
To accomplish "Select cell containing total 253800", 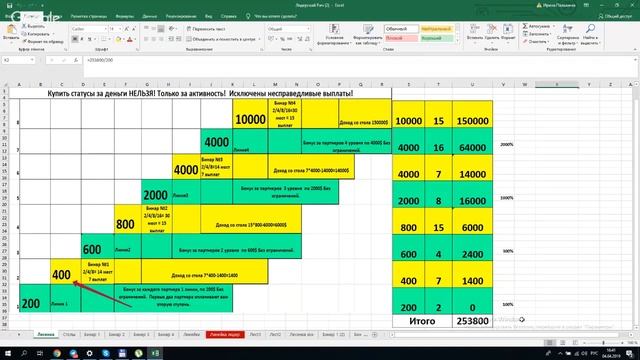I will [472, 321].
